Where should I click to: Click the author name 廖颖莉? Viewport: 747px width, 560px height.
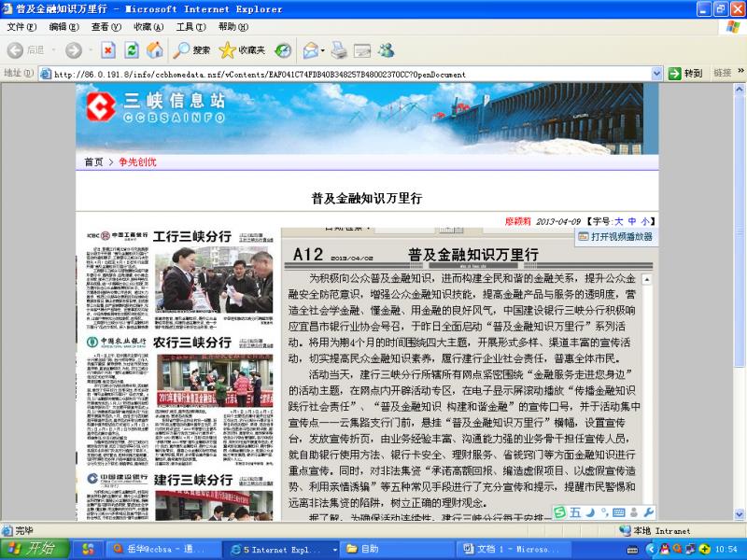click(518, 221)
